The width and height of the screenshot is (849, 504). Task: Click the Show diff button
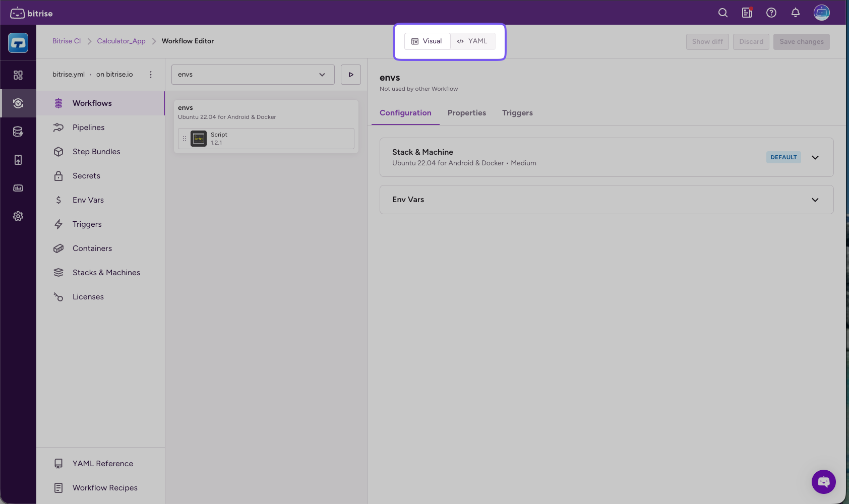[707, 42]
